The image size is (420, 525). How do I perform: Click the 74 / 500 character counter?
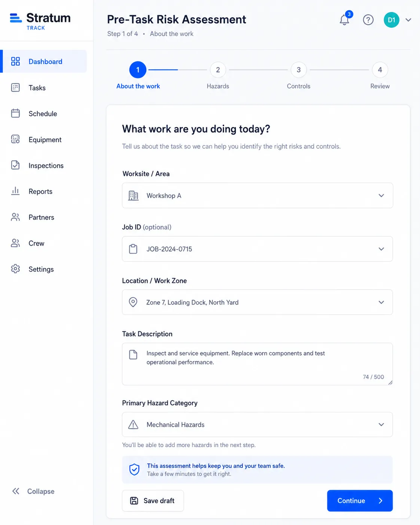(x=373, y=377)
